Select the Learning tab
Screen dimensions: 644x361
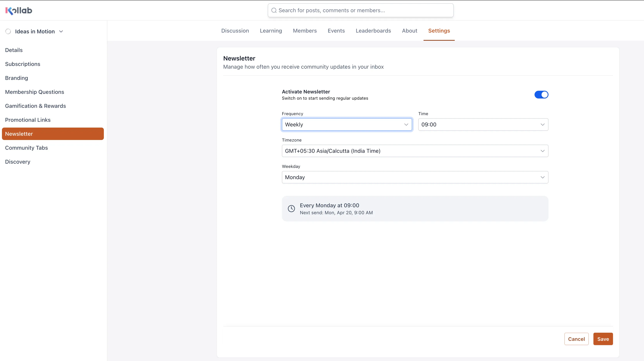pyautogui.click(x=271, y=30)
